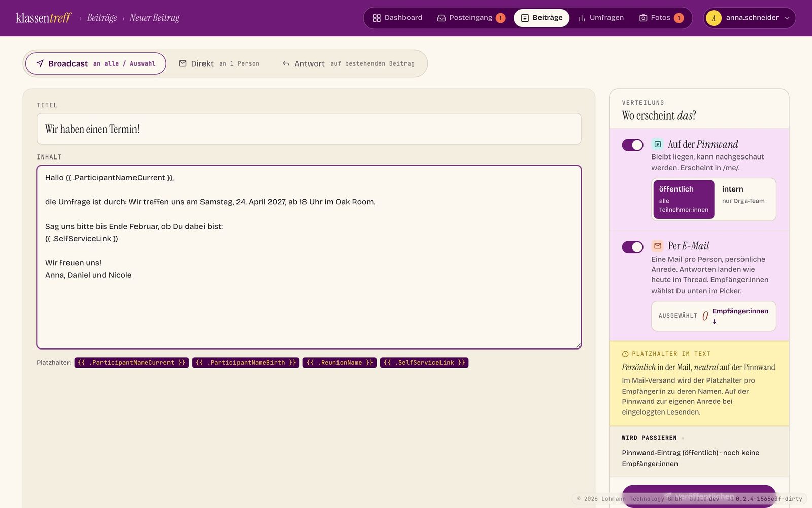Screen dimensions: 812x508
Task: Click the Antwort reply arrow icon
Action: (x=286, y=63)
